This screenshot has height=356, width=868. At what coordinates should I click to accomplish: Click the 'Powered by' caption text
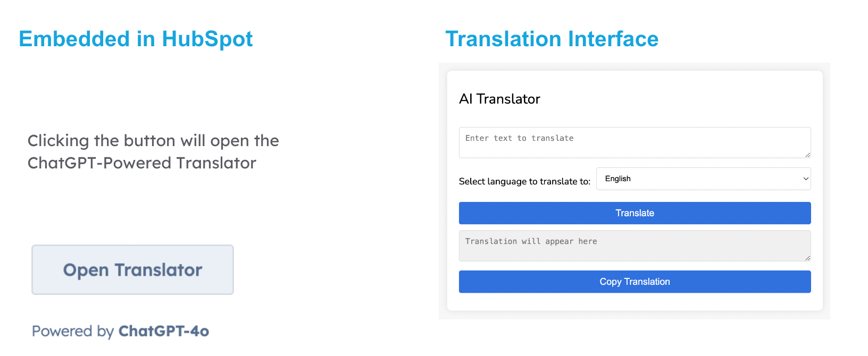(x=73, y=331)
